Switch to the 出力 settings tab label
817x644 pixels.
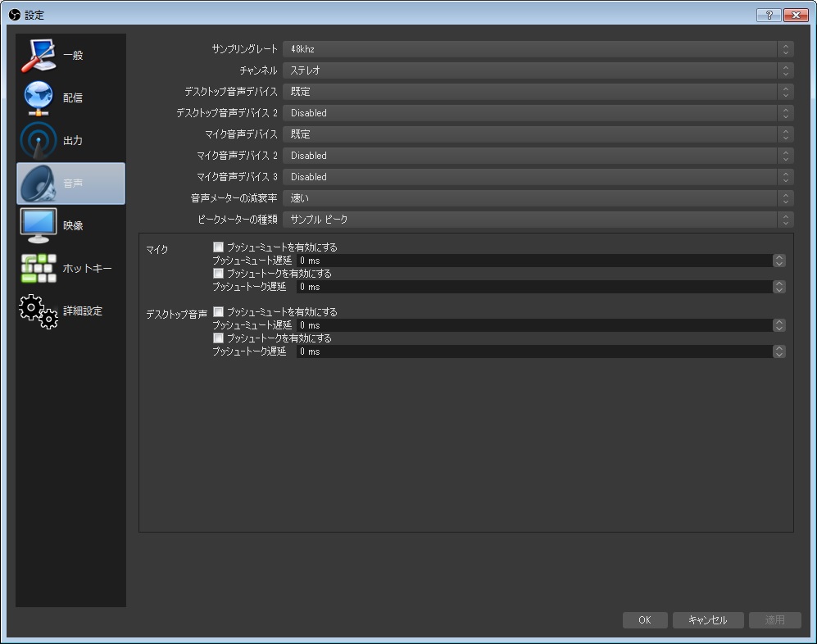coord(73,141)
